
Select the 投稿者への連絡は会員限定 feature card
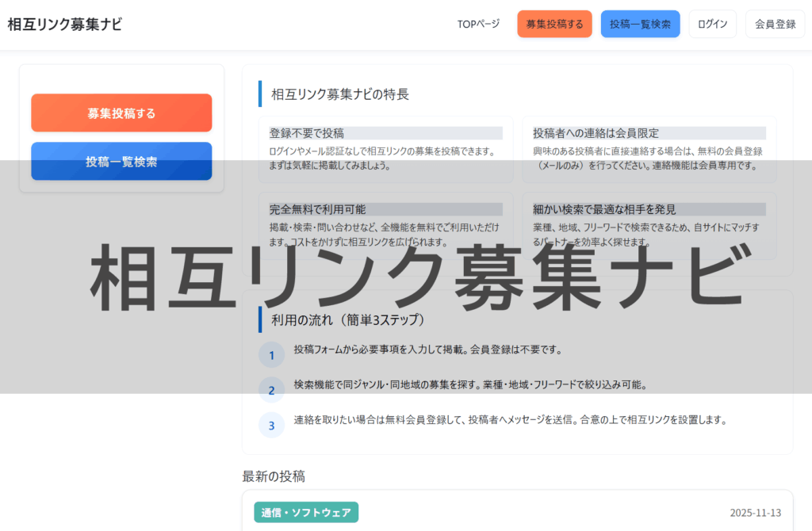(x=649, y=148)
